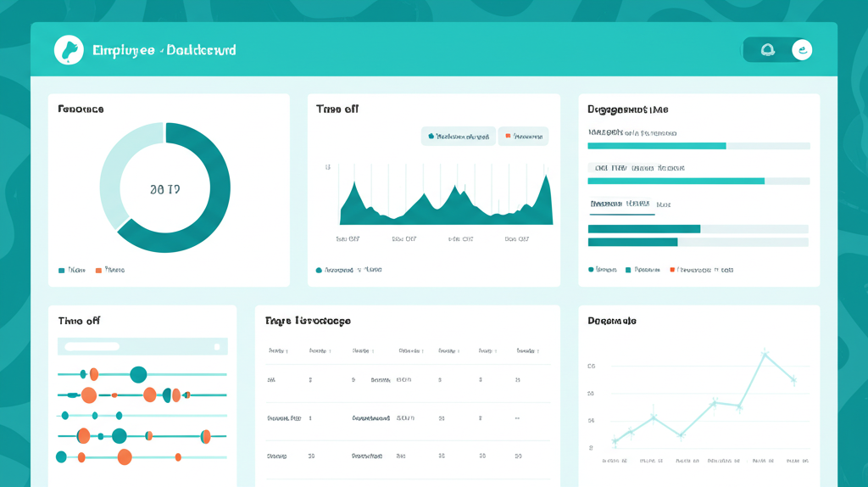868x487 pixels.
Task: Click the teal legend marker under donut chart
Action: tap(62, 271)
